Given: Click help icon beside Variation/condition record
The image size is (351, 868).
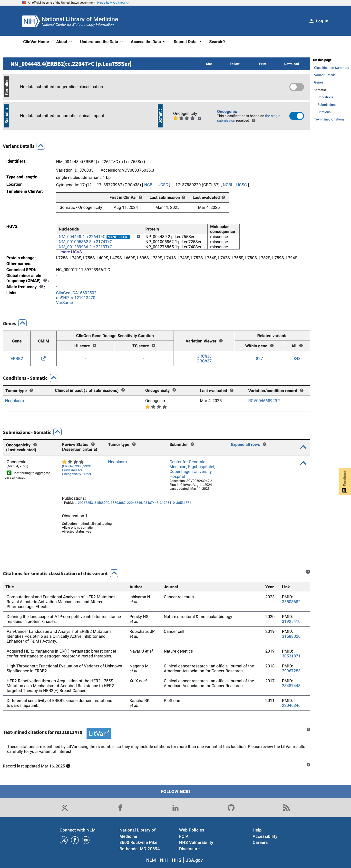Looking at the screenshot, I should 302,390.
